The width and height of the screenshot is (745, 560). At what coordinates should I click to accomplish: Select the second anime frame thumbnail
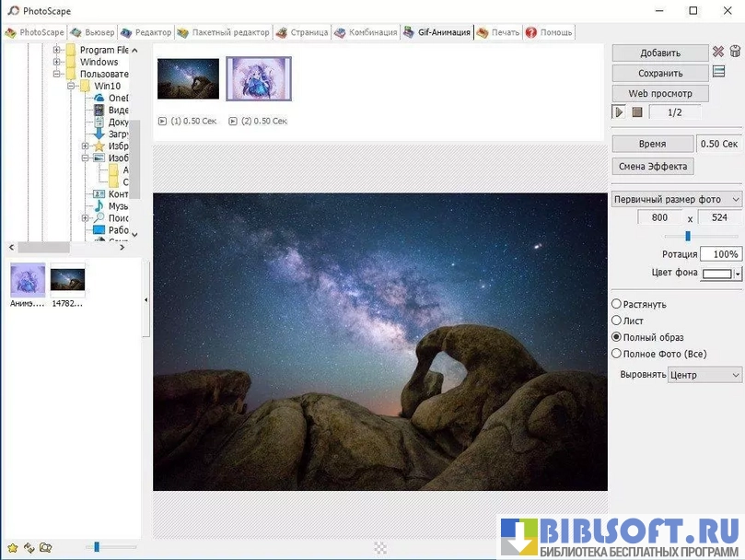[259, 78]
